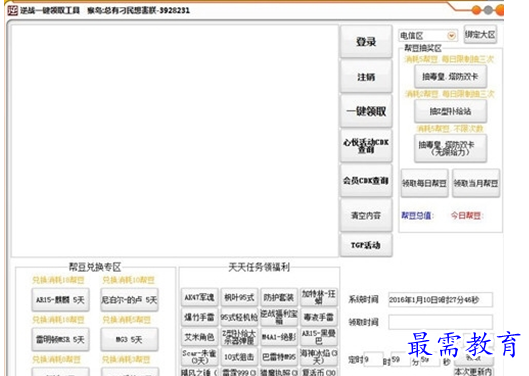Expand the 电信区 server dropdown

pos(451,35)
